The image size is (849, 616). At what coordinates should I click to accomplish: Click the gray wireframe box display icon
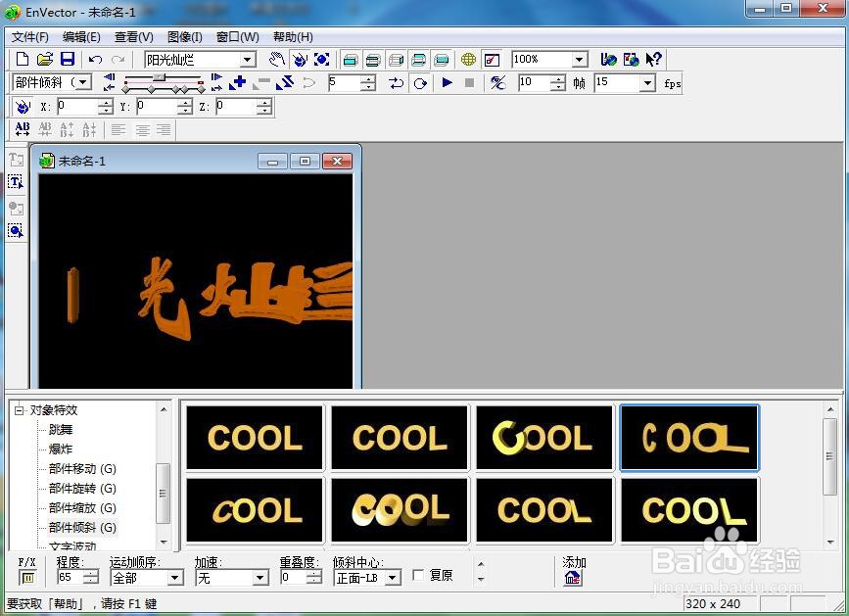point(396,60)
